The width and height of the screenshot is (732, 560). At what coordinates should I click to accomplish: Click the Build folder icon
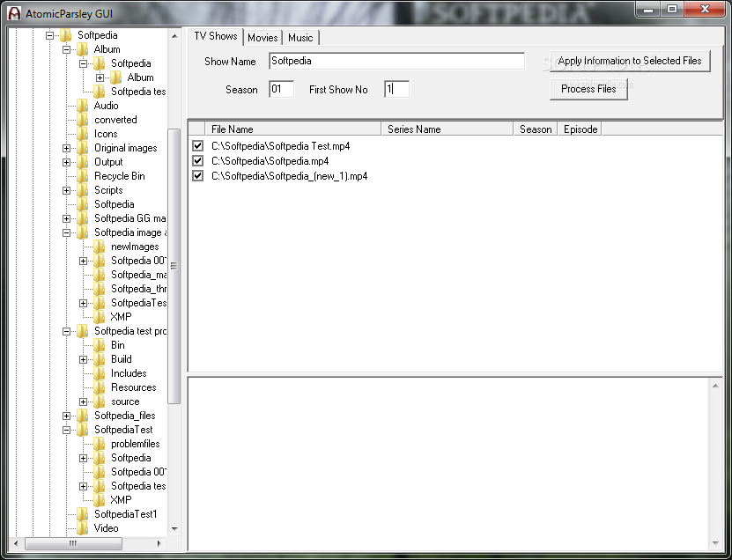click(x=99, y=359)
